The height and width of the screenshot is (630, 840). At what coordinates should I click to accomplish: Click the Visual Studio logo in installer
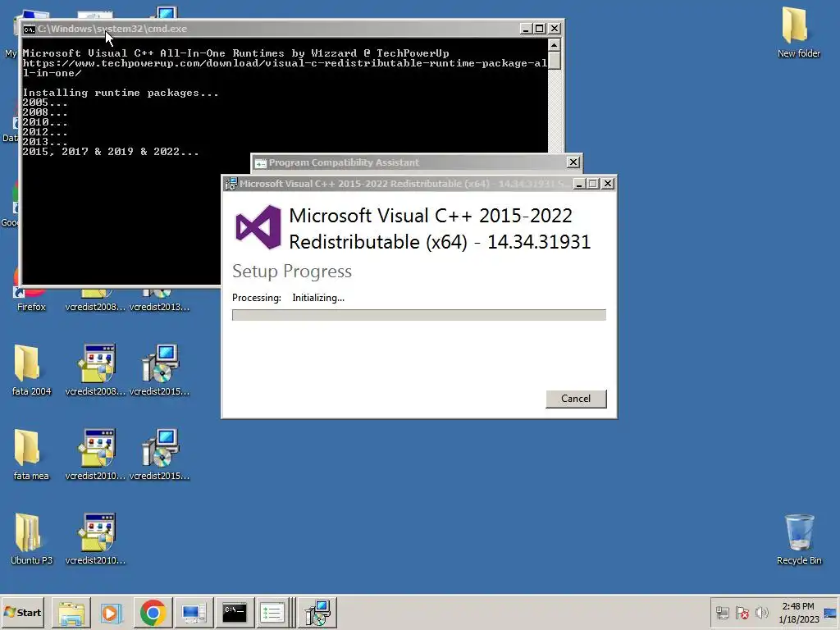(258, 227)
